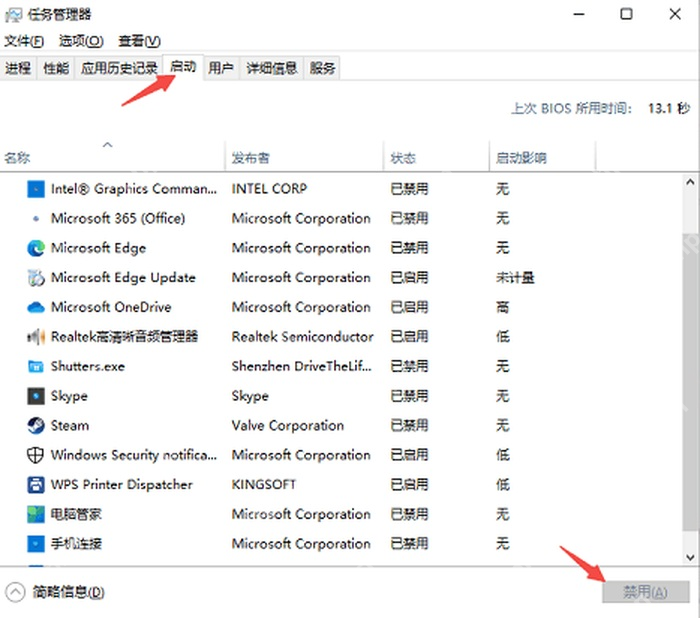Select the Microsoft OneDrive row name
This screenshot has height=618, width=700.
(111, 307)
